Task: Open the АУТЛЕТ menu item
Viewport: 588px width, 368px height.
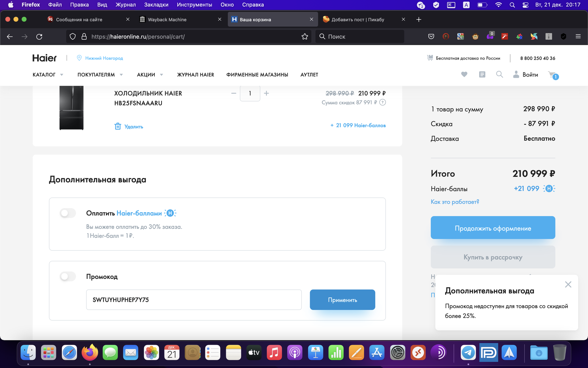Action: click(309, 75)
